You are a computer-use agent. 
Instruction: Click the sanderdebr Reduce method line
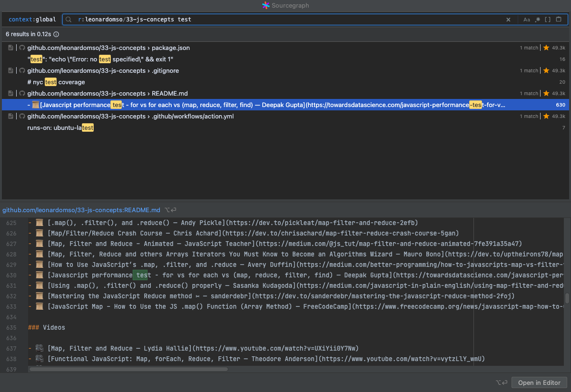tap(271, 296)
